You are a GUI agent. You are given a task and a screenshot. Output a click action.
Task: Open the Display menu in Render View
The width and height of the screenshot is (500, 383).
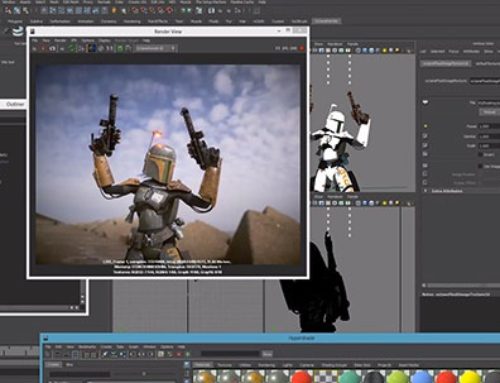tap(104, 41)
